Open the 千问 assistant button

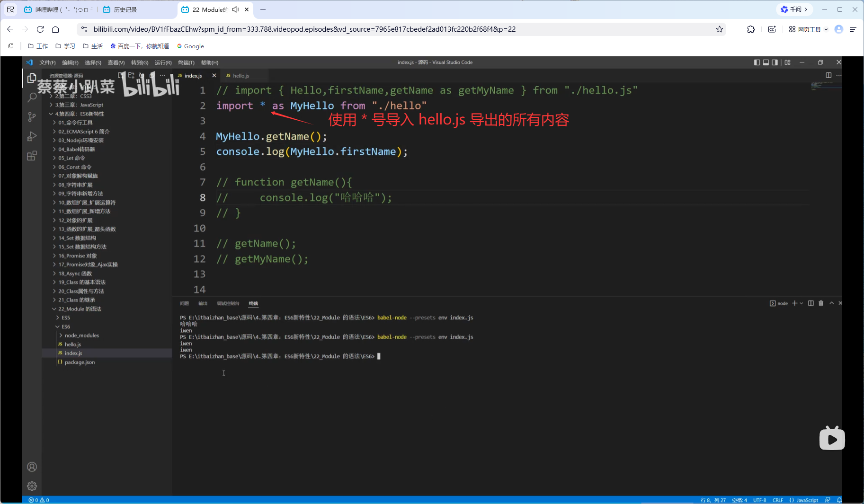tap(794, 9)
